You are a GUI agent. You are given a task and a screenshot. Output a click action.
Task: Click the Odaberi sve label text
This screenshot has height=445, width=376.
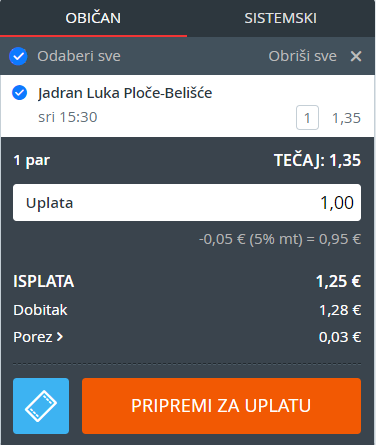click(x=79, y=56)
